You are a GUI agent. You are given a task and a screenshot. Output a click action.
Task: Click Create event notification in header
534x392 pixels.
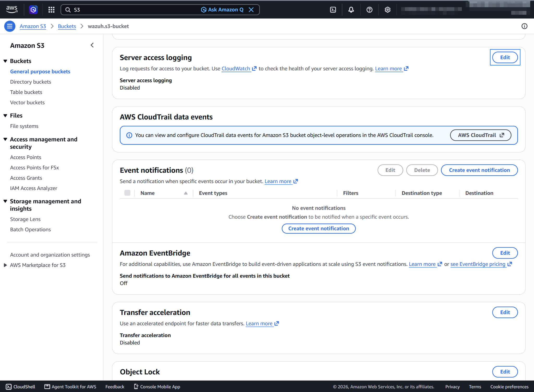pos(479,170)
